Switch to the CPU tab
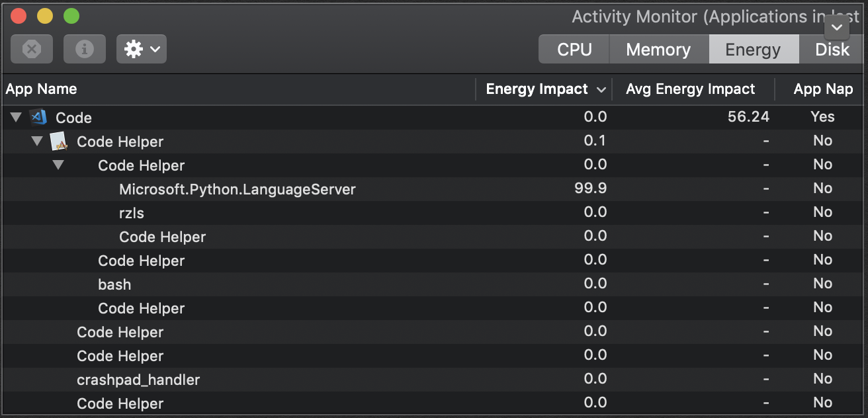 [x=574, y=50]
